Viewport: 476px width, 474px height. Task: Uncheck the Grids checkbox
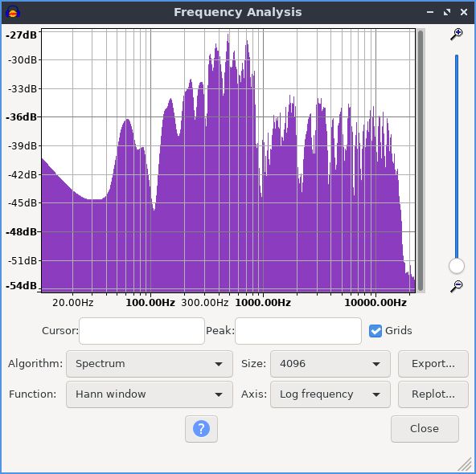(x=375, y=330)
